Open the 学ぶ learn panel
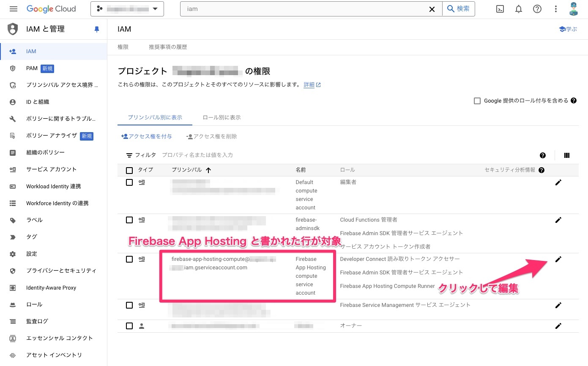The image size is (588, 366). pos(568,29)
